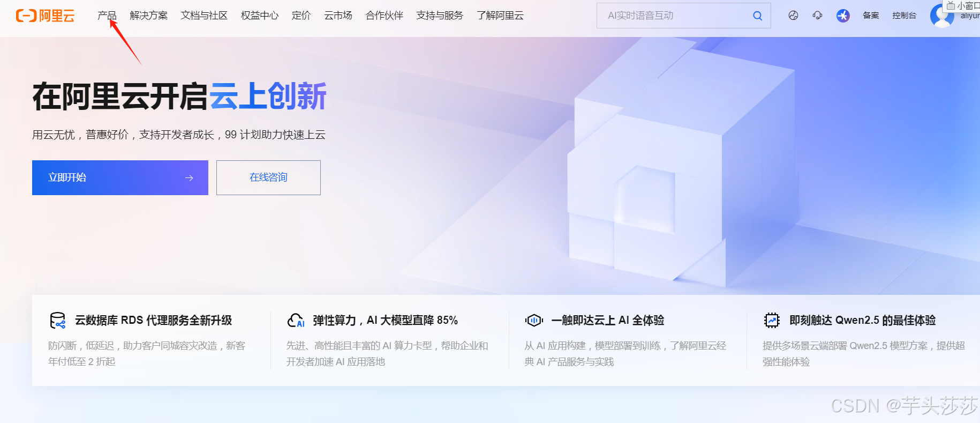
Task: Click the 在阿里云开启云上创新 heading
Action: [179, 97]
